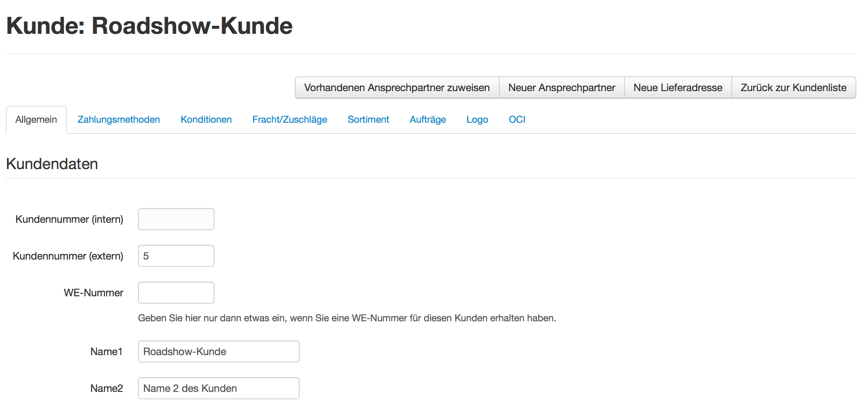
Task: Open the Konditionen tab
Action: click(206, 119)
